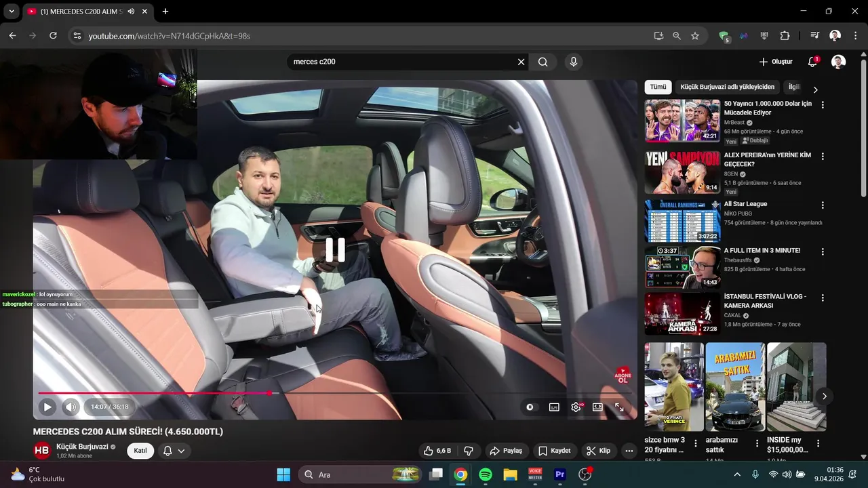Open the All Star League video thumbnail
Screen dimensions: 868x488
682,220
